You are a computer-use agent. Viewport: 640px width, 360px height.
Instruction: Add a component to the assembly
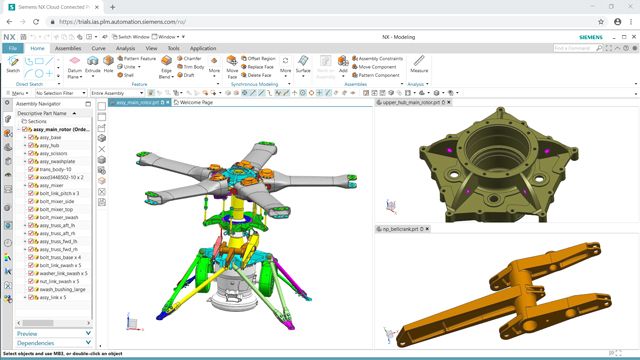pyautogui.click(x=343, y=65)
